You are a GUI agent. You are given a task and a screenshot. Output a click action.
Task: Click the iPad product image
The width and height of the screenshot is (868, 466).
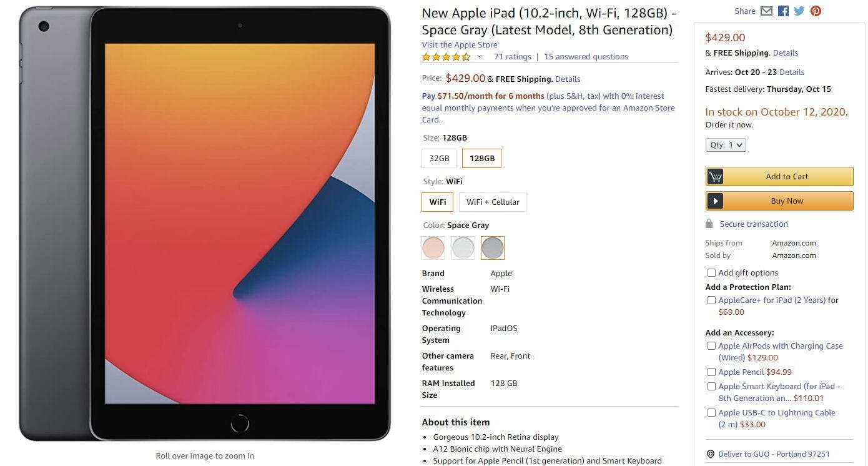pyautogui.click(x=205, y=223)
